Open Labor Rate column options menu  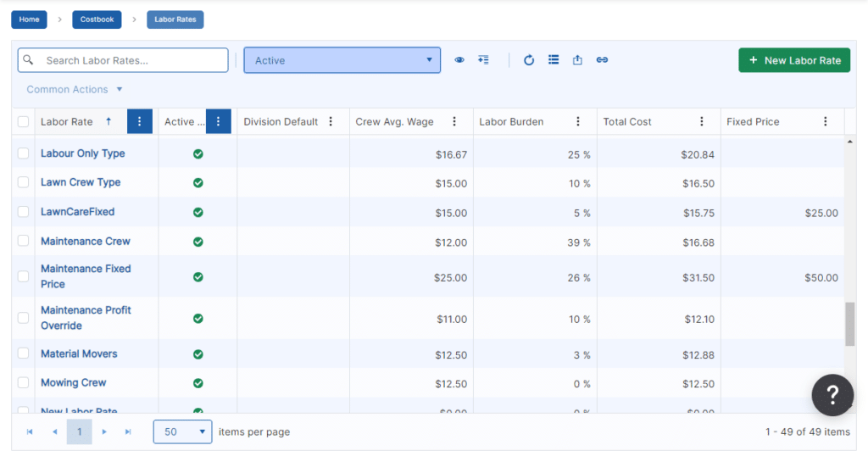coord(140,122)
